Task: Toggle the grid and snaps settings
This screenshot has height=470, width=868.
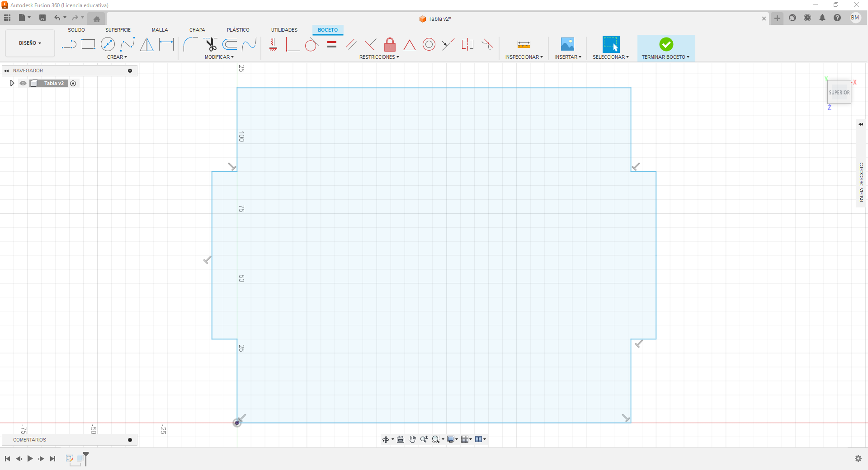Action: pos(467,439)
